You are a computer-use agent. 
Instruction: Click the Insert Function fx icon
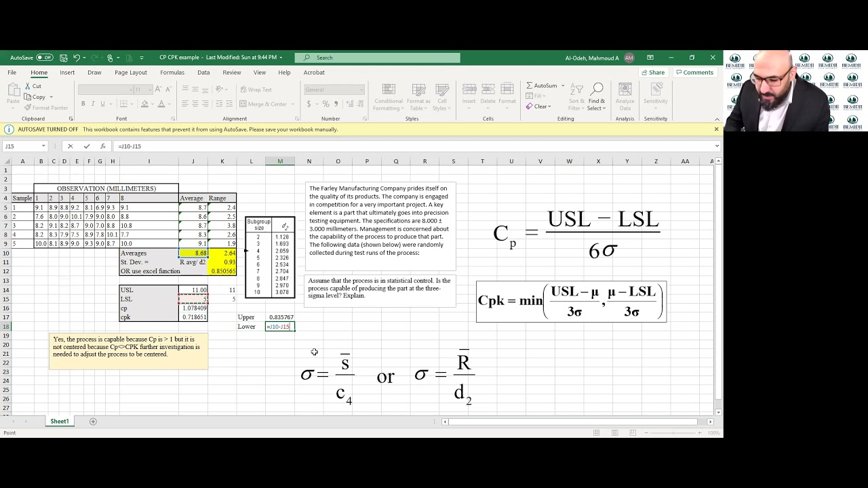[102, 146]
